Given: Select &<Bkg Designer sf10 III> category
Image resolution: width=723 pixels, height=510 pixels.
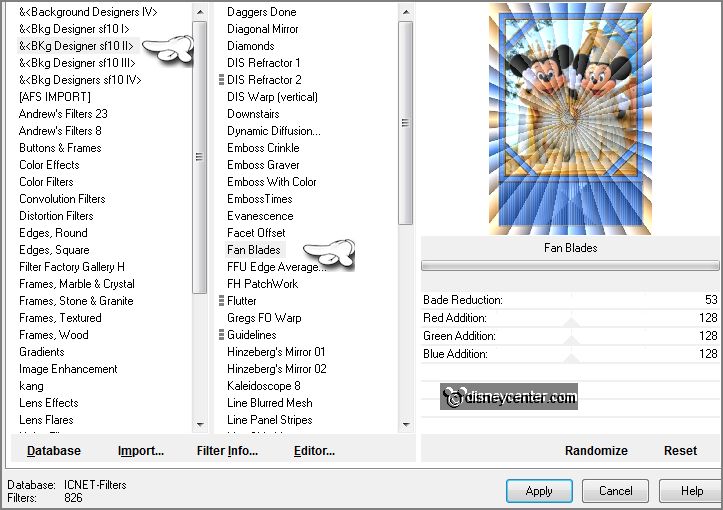Looking at the screenshot, I should (x=77, y=63).
